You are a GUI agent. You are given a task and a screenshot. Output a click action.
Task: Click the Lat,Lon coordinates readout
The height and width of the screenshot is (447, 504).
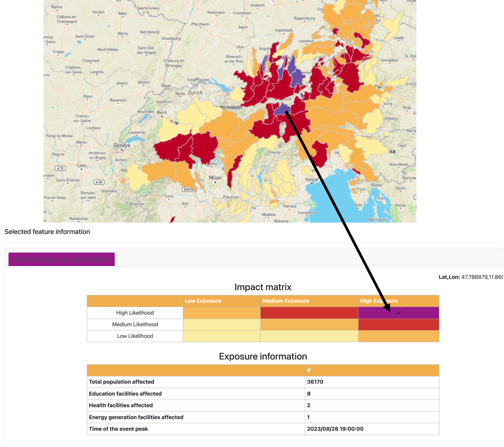tap(471, 277)
